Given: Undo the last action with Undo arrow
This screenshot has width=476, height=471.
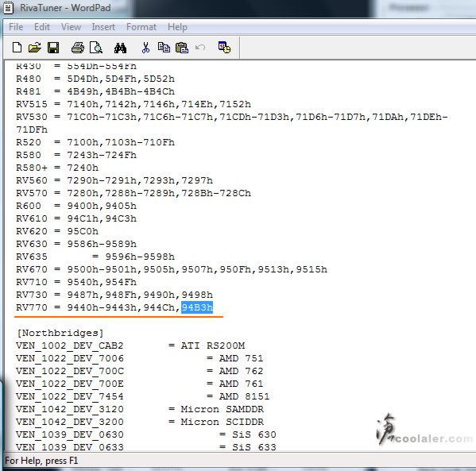Looking at the screenshot, I should point(200,48).
